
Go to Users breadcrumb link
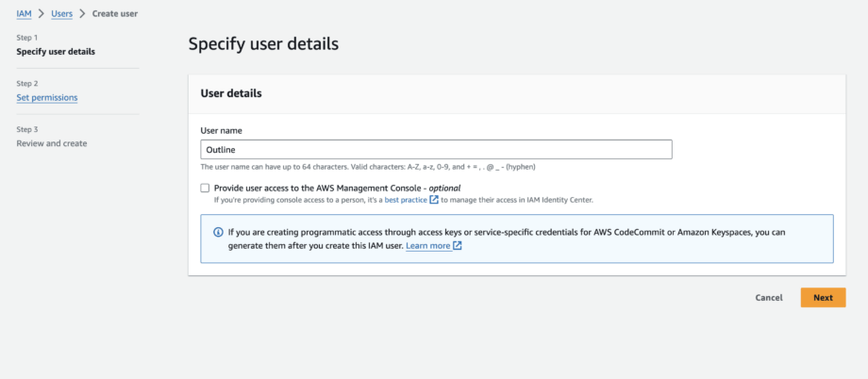tap(62, 13)
